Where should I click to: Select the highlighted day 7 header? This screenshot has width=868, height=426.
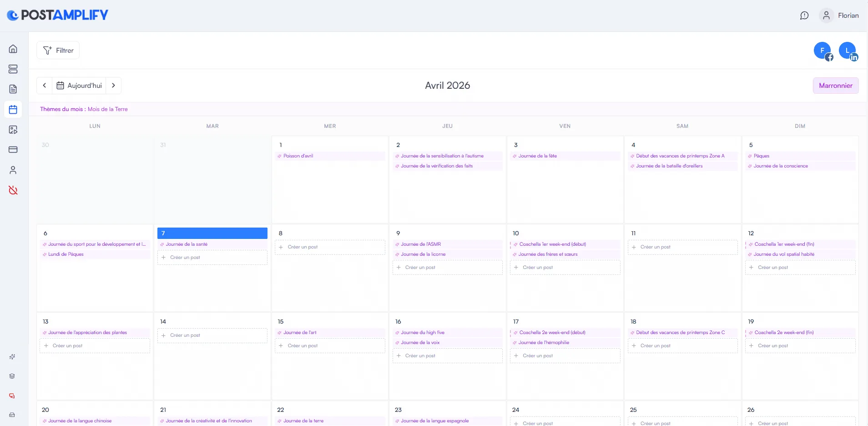212,233
